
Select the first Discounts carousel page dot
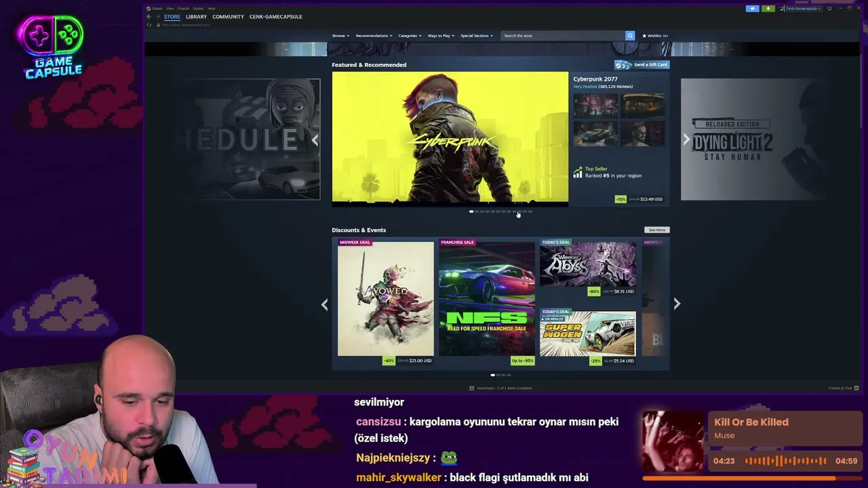(493, 375)
